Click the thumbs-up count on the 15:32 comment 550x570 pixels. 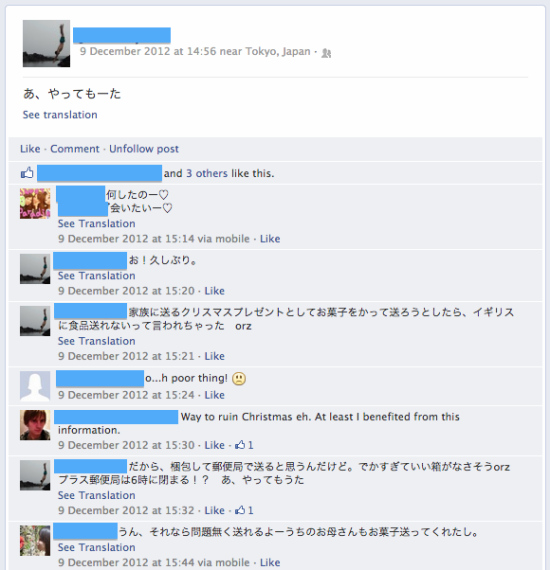coord(244,510)
